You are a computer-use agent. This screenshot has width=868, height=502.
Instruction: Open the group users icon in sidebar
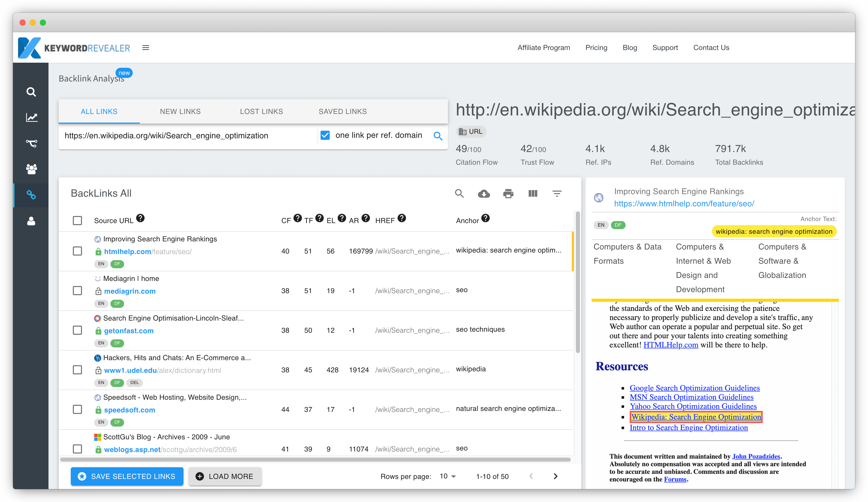point(31,169)
